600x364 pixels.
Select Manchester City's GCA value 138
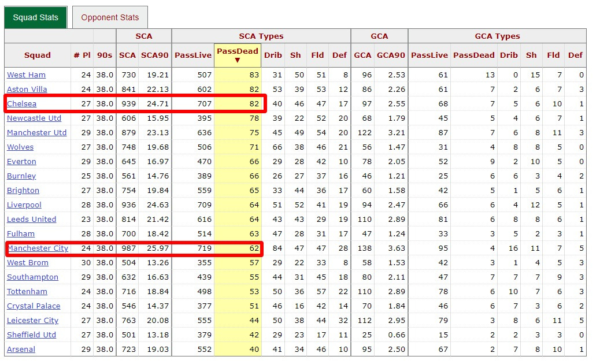[365, 248]
